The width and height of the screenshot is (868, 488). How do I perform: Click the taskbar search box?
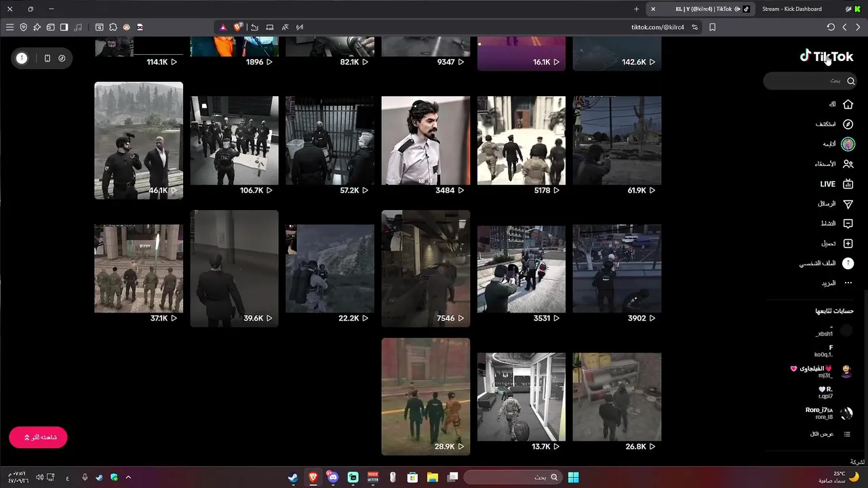pyautogui.click(x=513, y=477)
